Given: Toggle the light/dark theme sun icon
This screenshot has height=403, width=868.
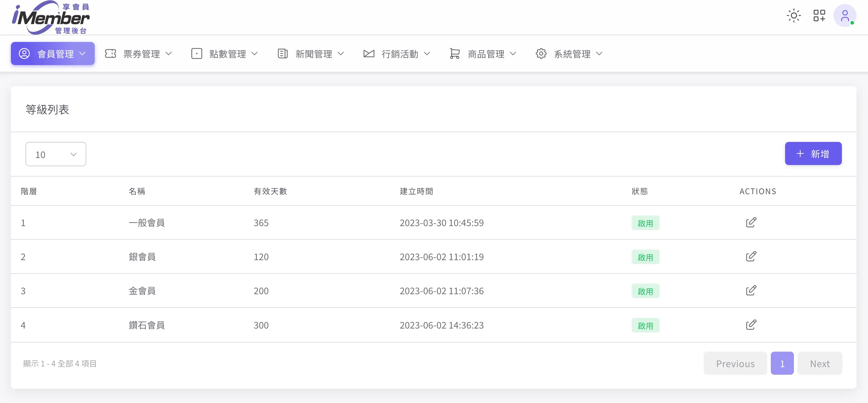Looking at the screenshot, I should (794, 15).
